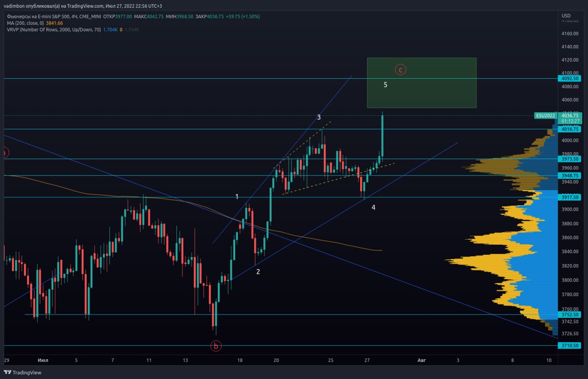The width and height of the screenshot is (588, 379).
Task: Click the 3780.00 tick on the price axis
Action: click(x=570, y=294)
